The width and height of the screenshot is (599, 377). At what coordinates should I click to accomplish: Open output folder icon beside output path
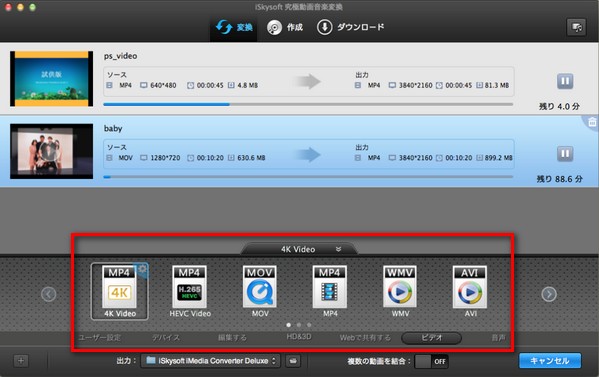(293, 361)
